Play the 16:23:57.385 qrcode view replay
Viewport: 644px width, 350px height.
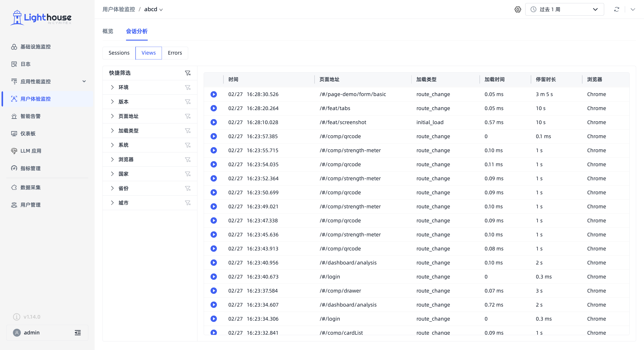[x=214, y=136]
